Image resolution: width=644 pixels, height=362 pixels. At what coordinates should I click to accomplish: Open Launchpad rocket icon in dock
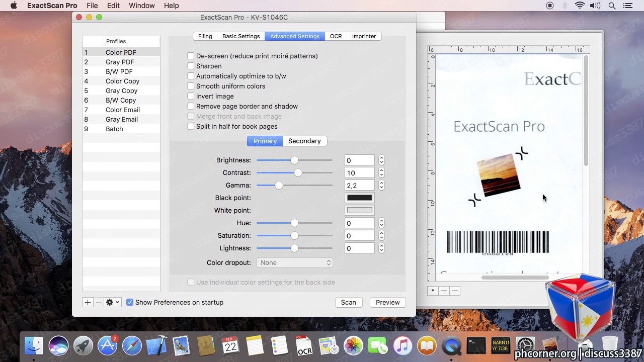tap(84, 346)
